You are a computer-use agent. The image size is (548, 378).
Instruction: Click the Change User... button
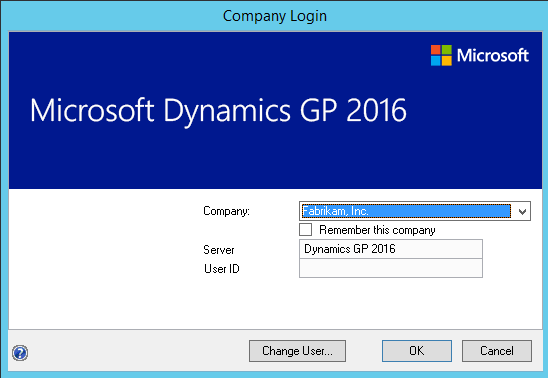[x=297, y=351]
